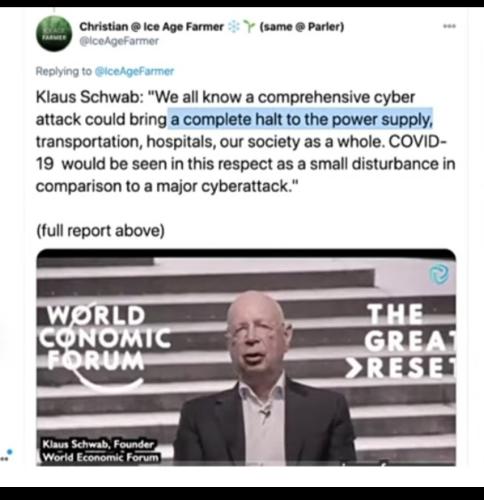This screenshot has height=500, width=484.
Task: Click the snowflake emoji beside the display name
Action: (234, 27)
